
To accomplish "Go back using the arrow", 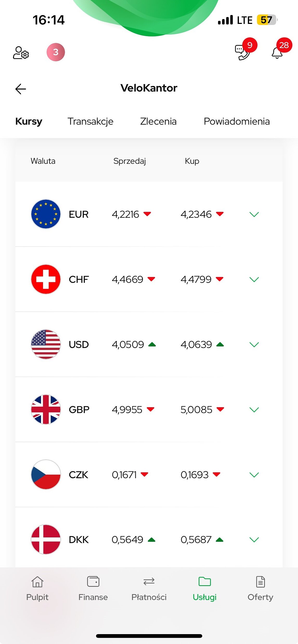I will (21, 89).
